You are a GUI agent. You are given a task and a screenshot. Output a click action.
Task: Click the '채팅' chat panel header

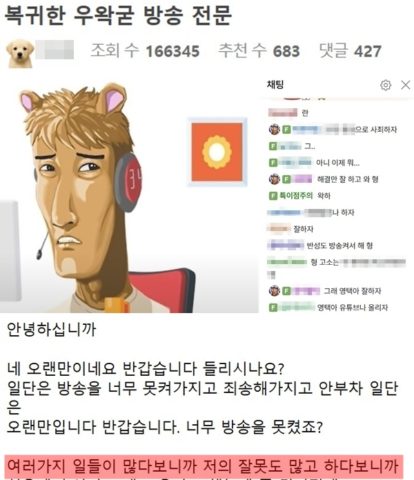275,85
